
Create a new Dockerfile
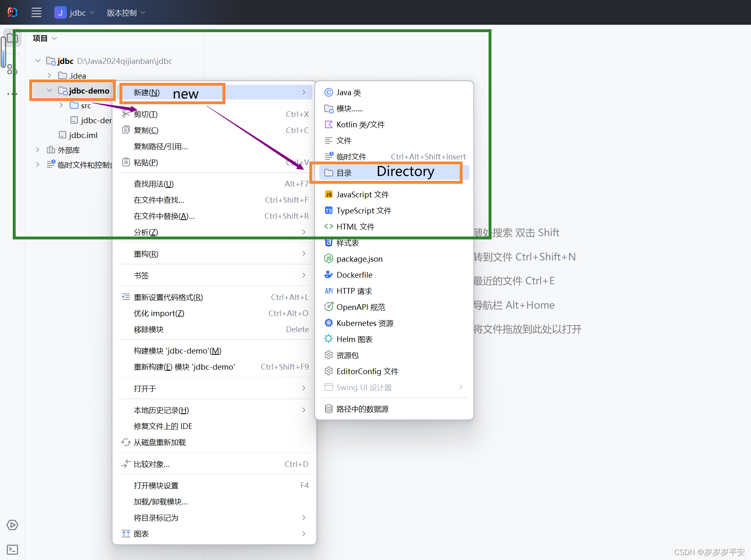[x=353, y=274]
